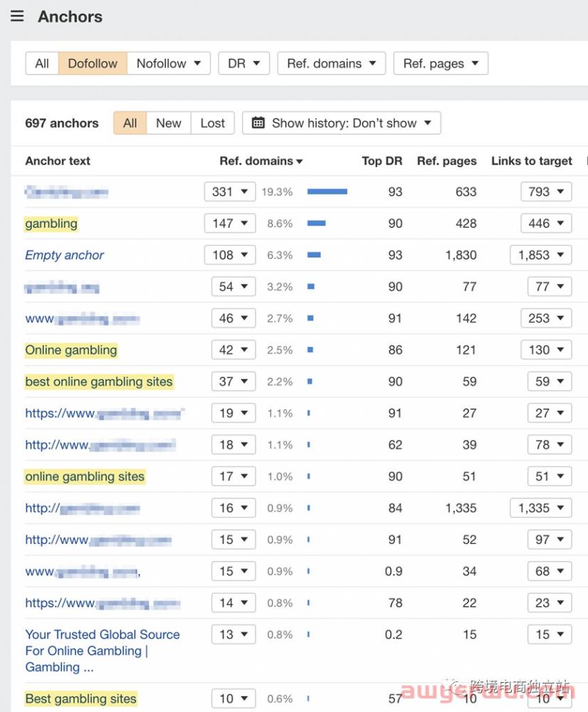Screen dimensions: 588x712
Task: Click the calendar icon in Show history
Action: point(258,123)
